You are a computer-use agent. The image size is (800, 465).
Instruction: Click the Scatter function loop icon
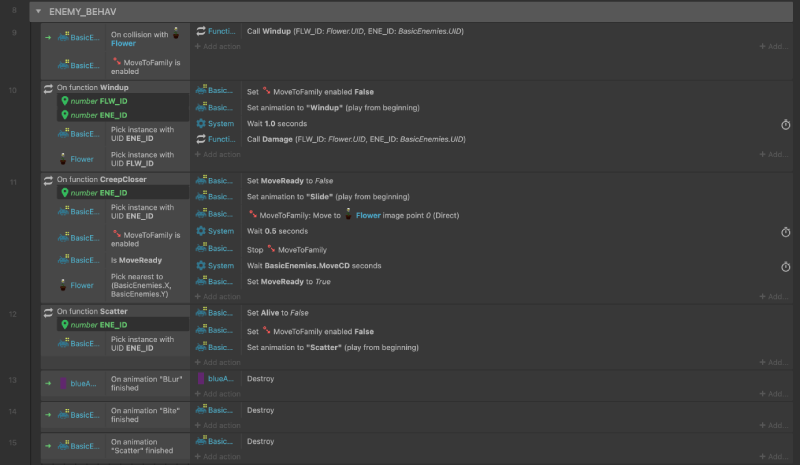(x=48, y=311)
